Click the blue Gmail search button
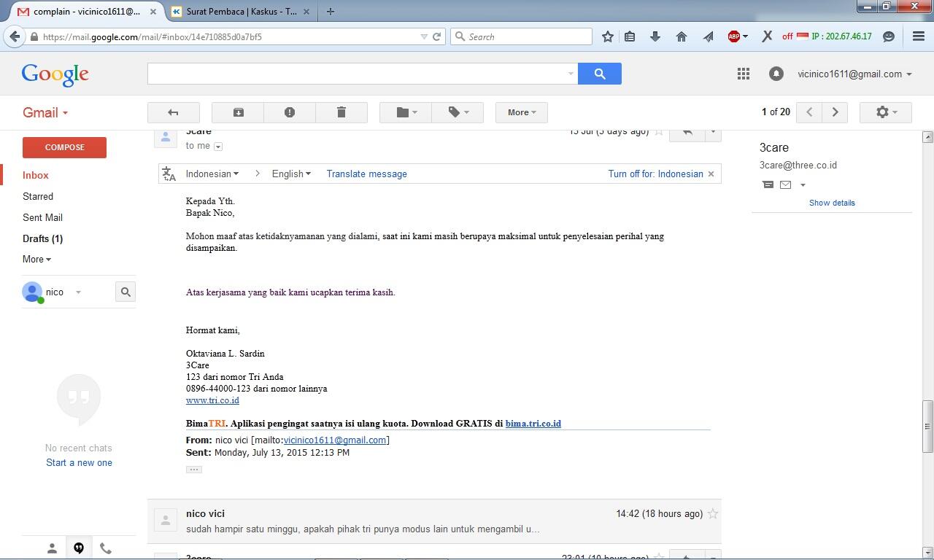The height and width of the screenshot is (560, 934). 600,74
